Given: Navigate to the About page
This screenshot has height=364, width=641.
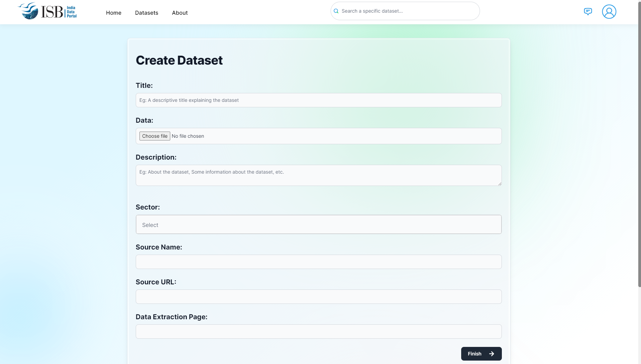Looking at the screenshot, I should (179, 13).
